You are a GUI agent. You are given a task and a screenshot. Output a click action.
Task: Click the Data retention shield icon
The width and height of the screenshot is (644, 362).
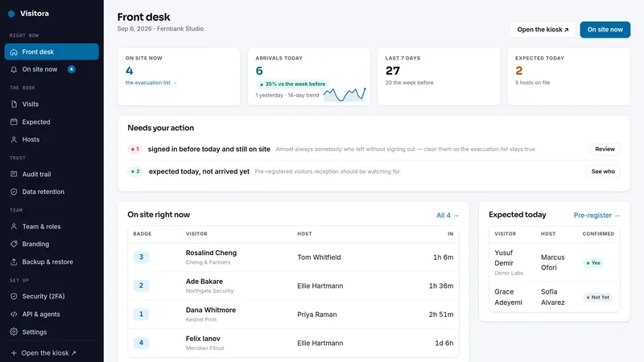pyautogui.click(x=14, y=191)
